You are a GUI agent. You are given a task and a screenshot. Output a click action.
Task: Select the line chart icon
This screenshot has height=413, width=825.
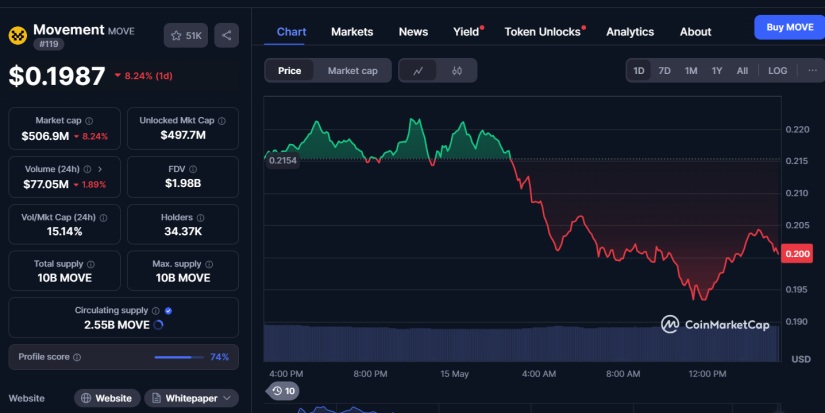[x=418, y=71]
